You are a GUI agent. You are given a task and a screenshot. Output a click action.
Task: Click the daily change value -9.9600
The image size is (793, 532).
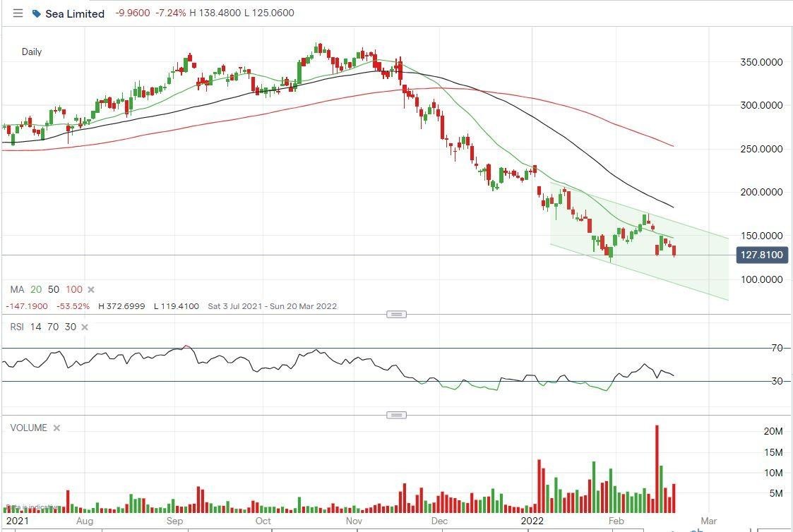click(133, 13)
